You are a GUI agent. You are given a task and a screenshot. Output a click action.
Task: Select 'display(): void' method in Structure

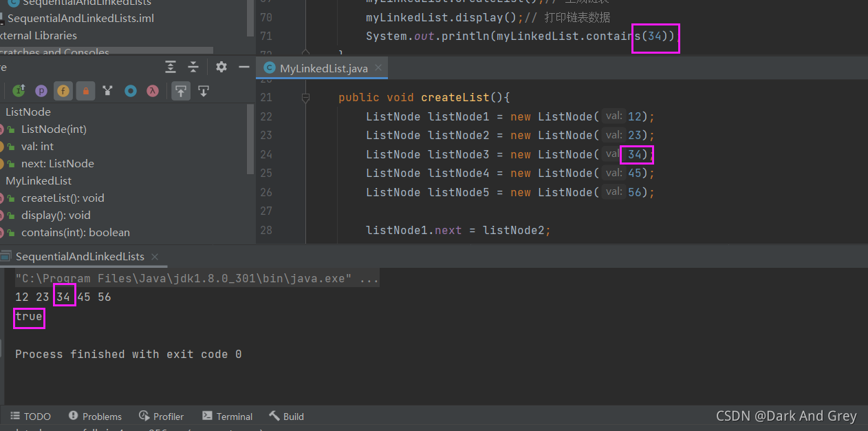pos(56,215)
